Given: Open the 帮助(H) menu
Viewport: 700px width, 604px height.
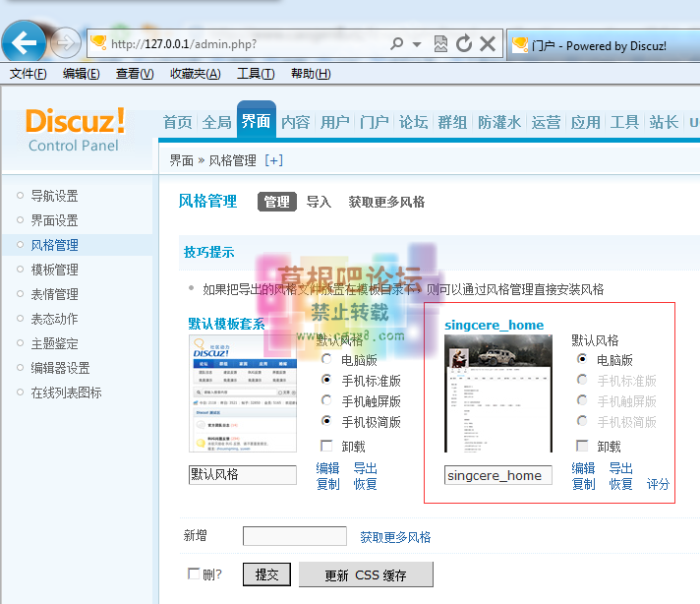Looking at the screenshot, I should click(x=311, y=73).
